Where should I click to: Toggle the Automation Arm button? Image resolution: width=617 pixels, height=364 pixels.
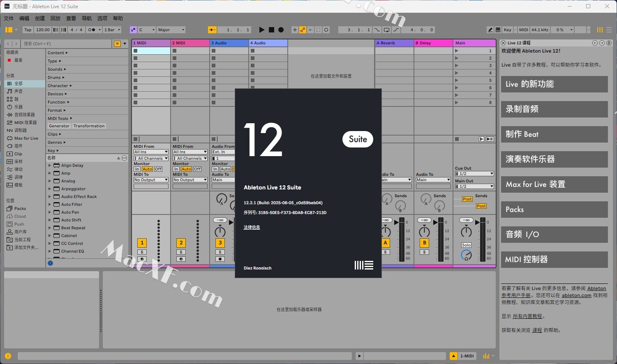[303, 30]
